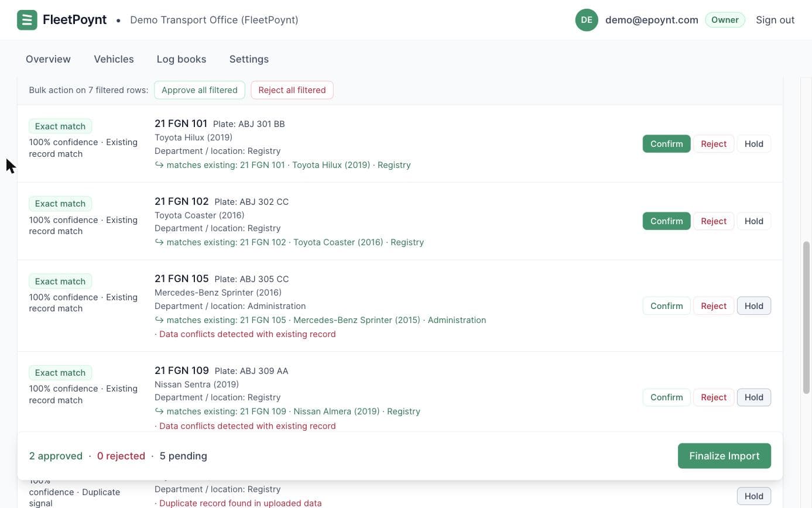Click the FleetPoynt logo icon
Screen dimensions: 812x508
click(x=27, y=20)
